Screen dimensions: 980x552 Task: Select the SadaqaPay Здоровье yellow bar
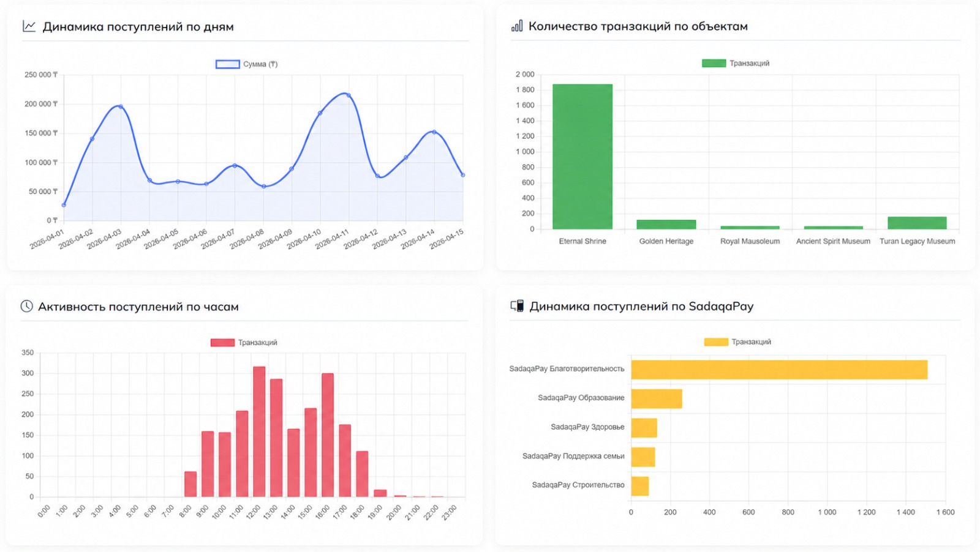pos(644,428)
